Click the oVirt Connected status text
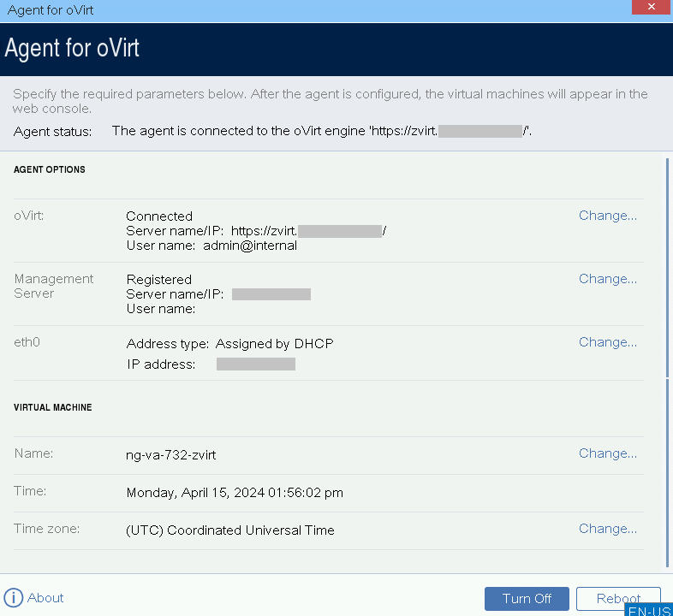 (x=159, y=216)
